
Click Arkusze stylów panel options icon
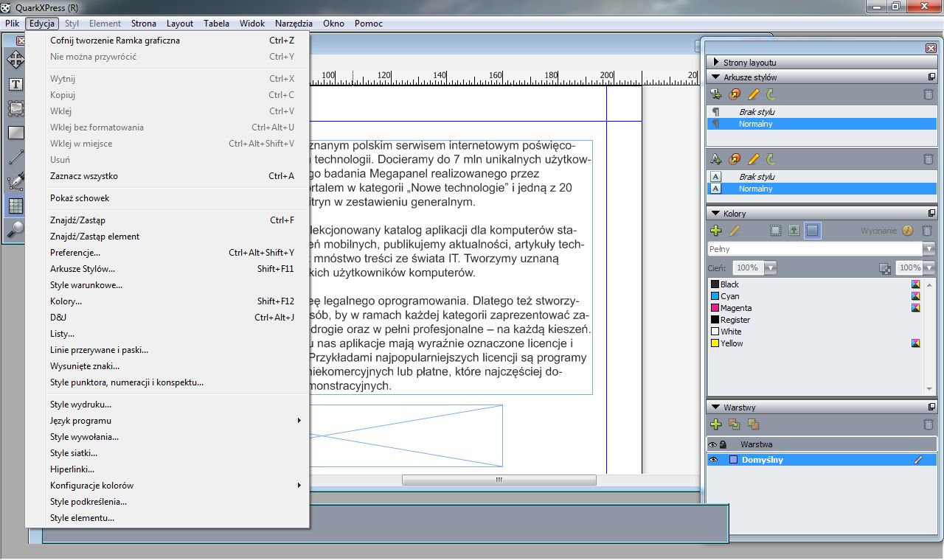931,77
